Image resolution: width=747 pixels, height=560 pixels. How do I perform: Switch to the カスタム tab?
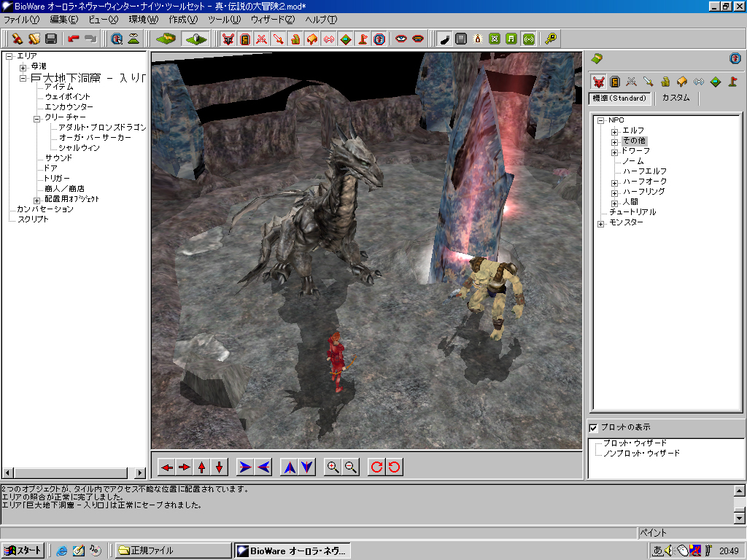(x=676, y=98)
